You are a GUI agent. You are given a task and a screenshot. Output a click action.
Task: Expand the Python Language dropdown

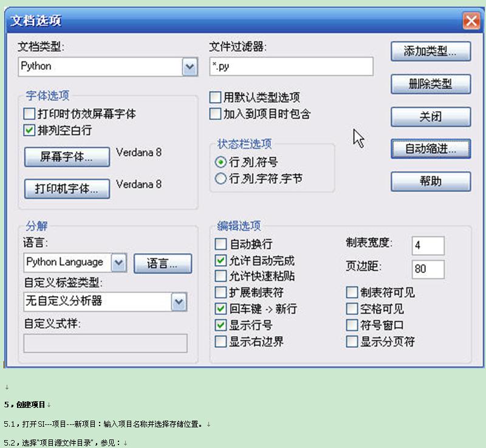tap(118, 263)
